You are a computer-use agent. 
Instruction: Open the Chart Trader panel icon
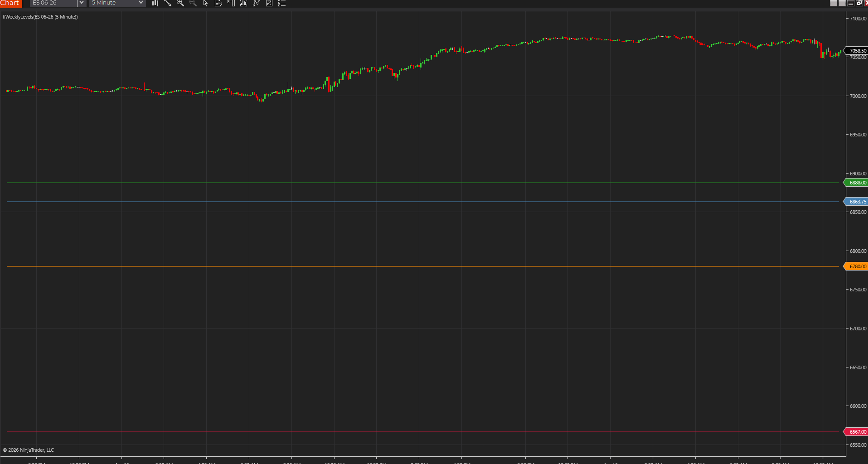point(230,4)
